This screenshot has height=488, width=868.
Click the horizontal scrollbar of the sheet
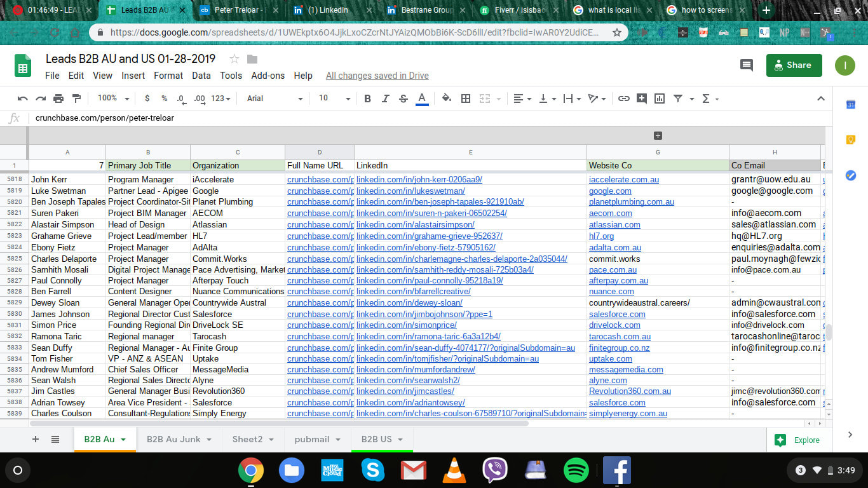tap(280, 423)
